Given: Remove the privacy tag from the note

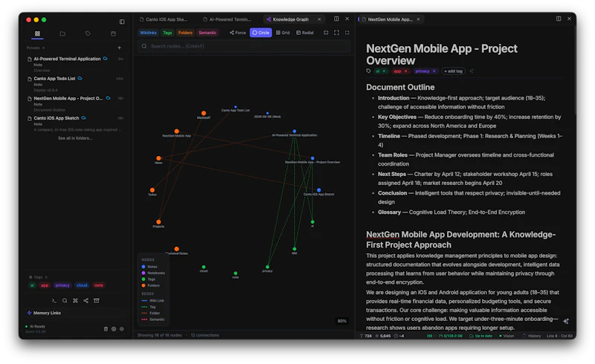Looking at the screenshot, I should point(434,71).
